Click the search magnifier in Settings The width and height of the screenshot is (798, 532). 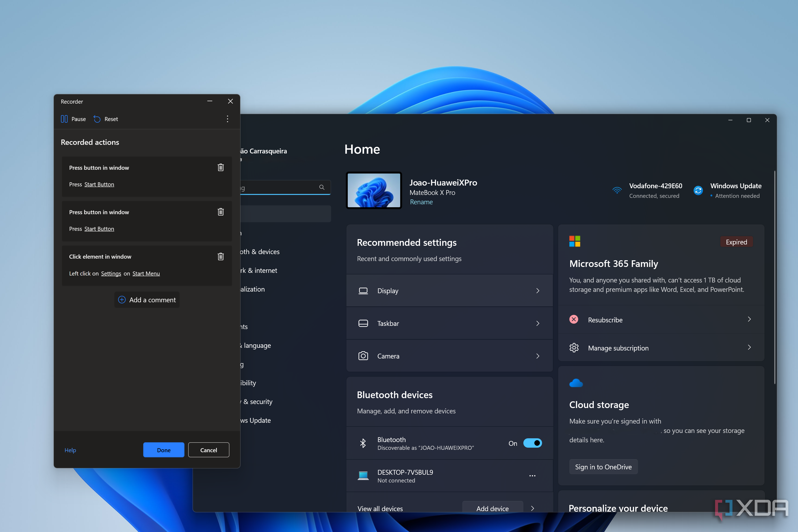(322, 187)
